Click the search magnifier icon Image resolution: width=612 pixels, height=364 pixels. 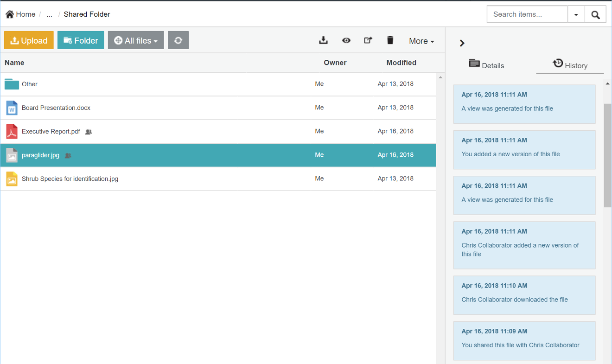595,14
